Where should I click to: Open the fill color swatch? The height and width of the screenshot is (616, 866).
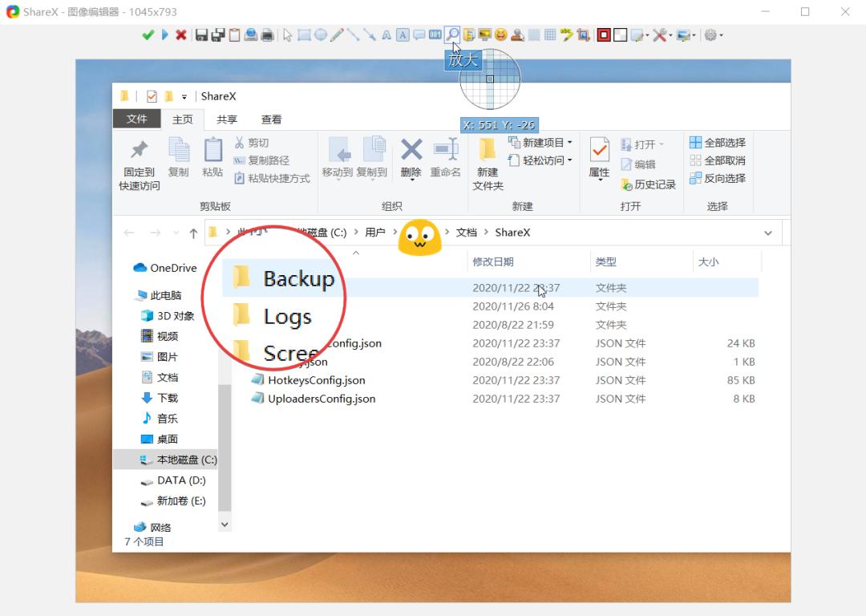[x=620, y=35]
